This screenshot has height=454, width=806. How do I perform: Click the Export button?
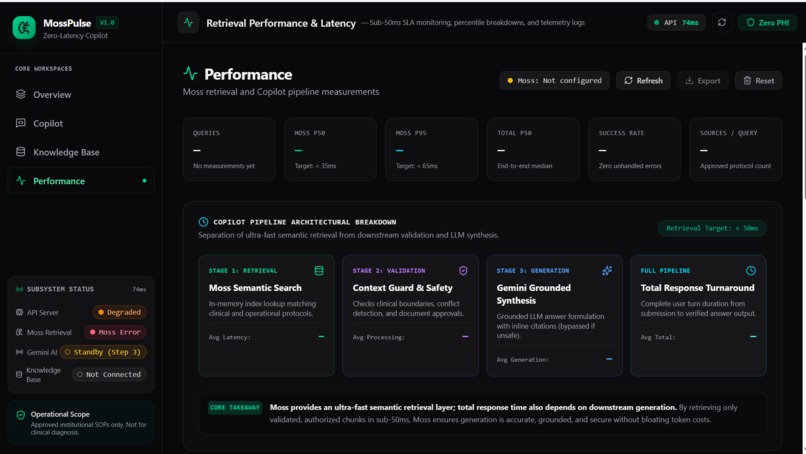point(702,81)
